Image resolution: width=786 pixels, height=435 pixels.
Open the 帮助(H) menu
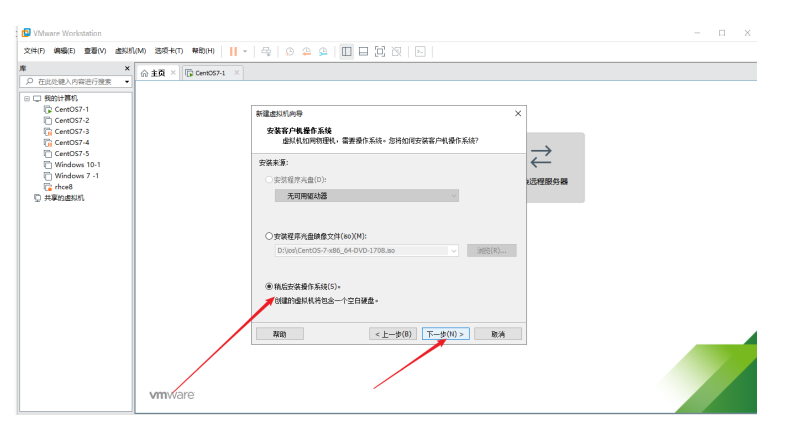(203, 51)
